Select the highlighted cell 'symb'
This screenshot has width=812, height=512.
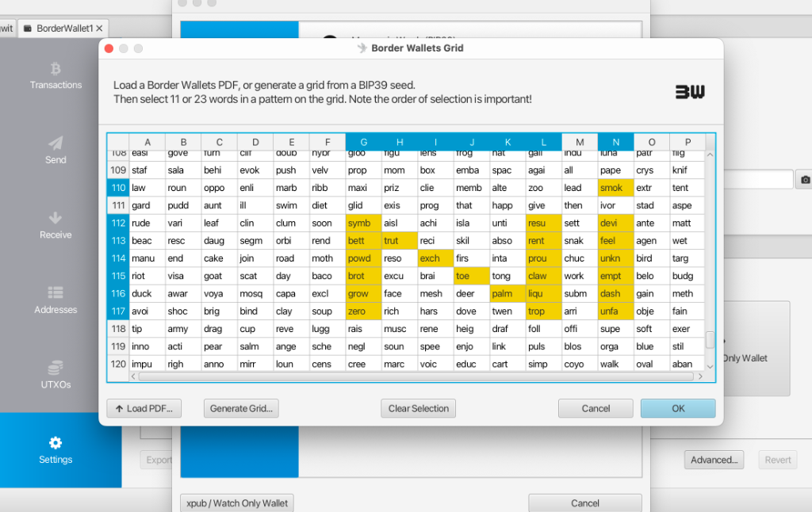363,224
